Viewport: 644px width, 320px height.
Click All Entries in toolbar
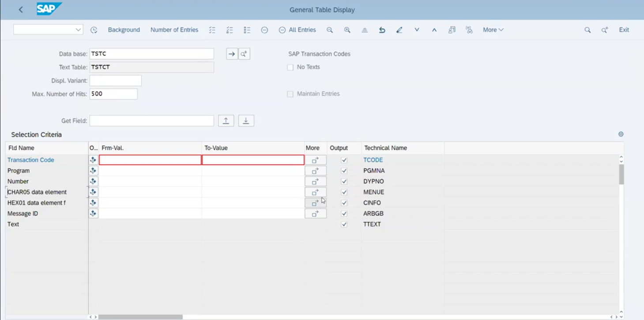tap(298, 30)
